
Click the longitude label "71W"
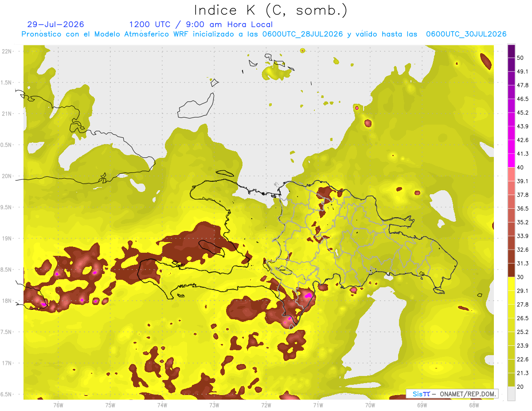point(318,405)
